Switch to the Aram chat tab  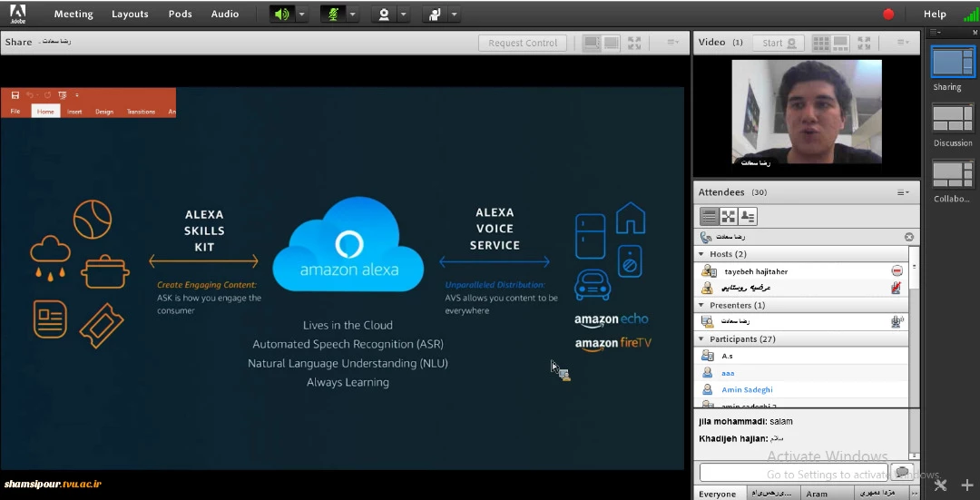coord(817,493)
